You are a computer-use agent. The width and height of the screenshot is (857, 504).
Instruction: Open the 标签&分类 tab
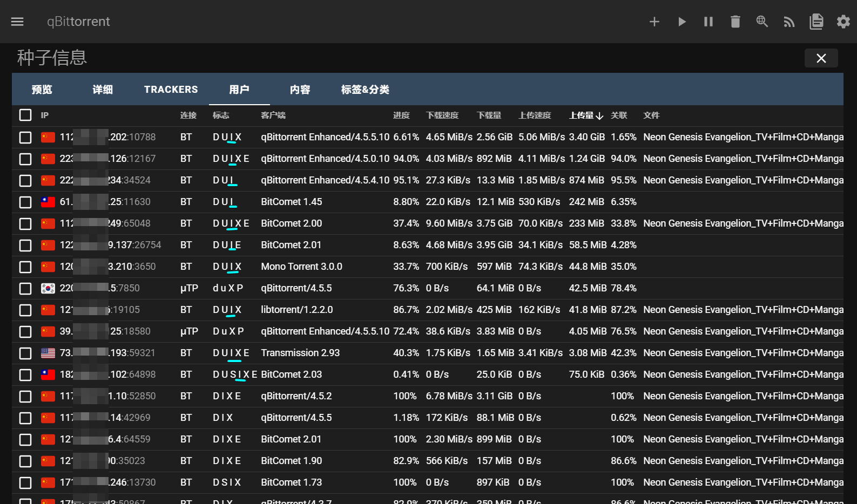point(365,90)
